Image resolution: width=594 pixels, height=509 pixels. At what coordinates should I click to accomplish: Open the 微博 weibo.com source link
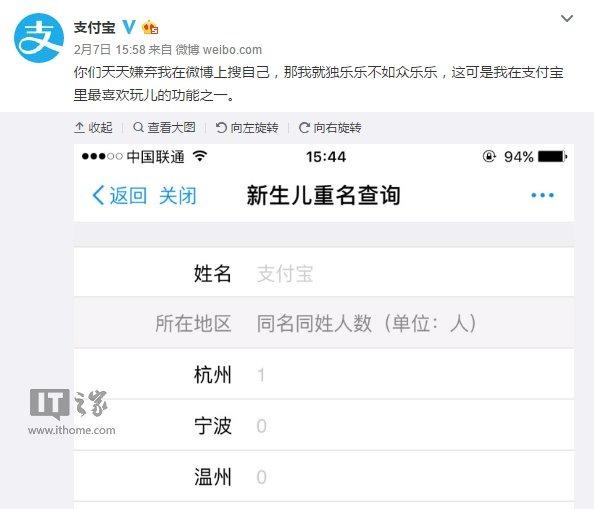(219, 50)
